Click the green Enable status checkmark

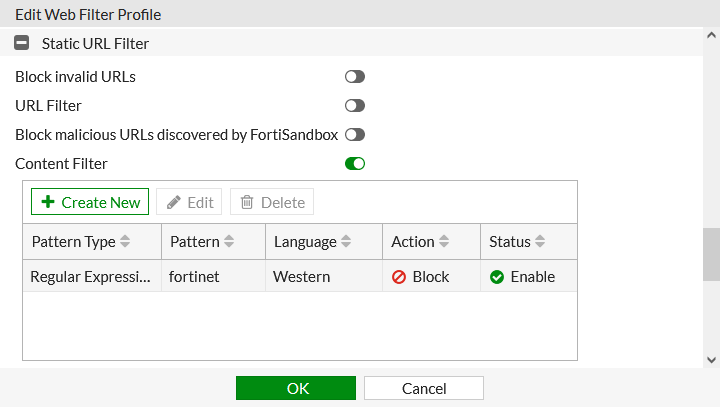[x=497, y=277]
